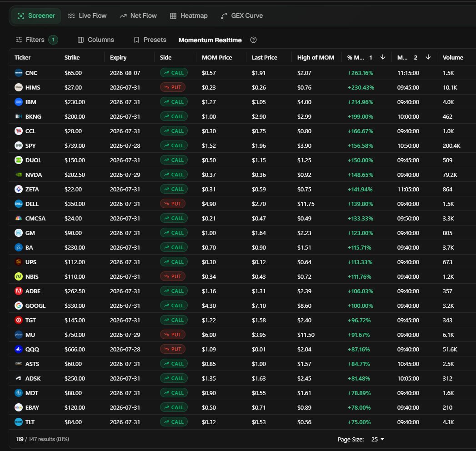The height and width of the screenshot is (451, 476).
Task: Click the Columns button
Action: point(96,40)
